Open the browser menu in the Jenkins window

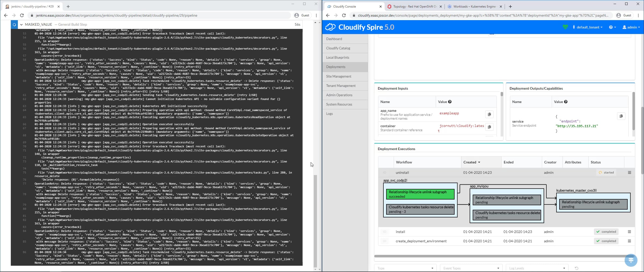click(316, 15)
